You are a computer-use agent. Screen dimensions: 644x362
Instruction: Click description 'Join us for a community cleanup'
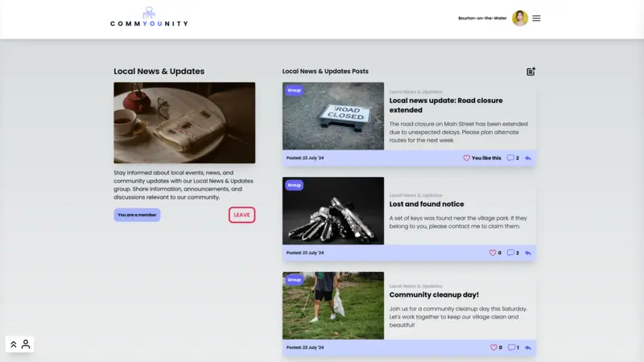click(458, 317)
